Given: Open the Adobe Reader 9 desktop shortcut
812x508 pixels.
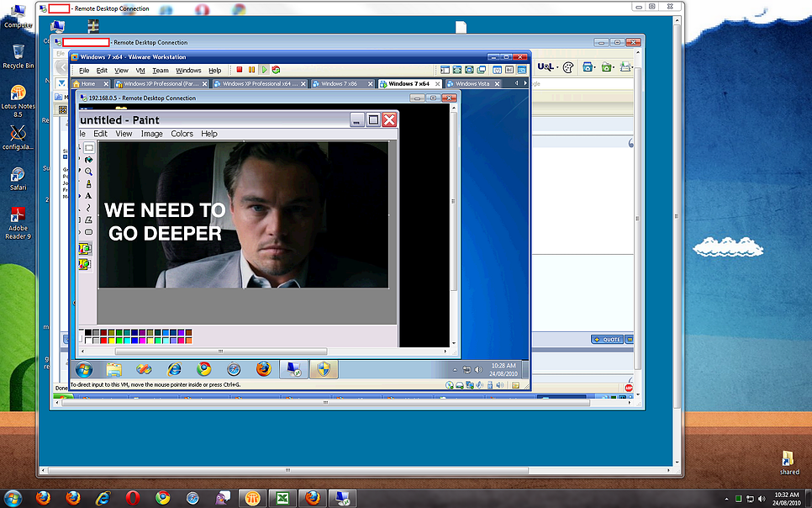Looking at the screenshot, I should [x=18, y=223].
